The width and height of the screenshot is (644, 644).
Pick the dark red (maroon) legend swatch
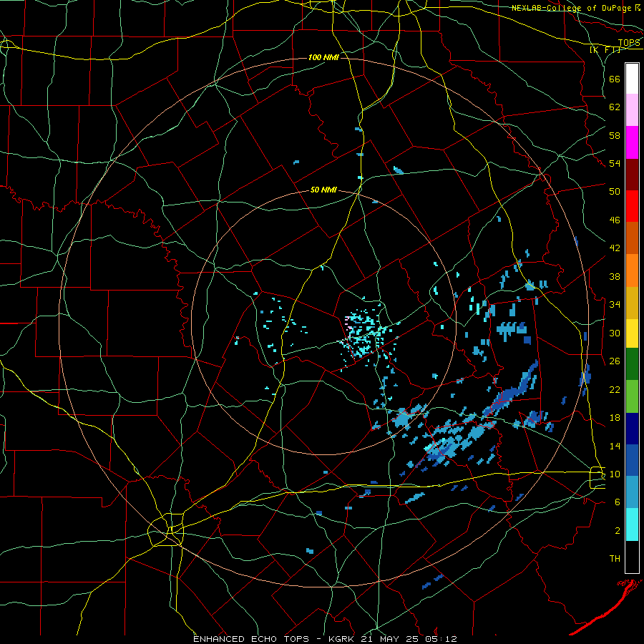tap(632, 175)
